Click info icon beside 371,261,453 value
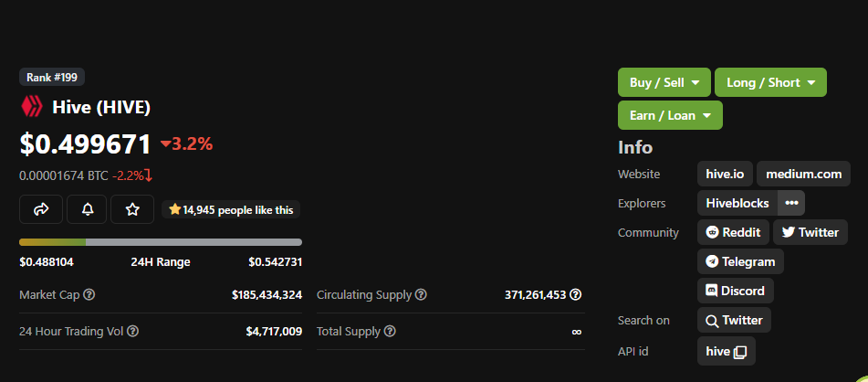 pyautogui.click(x=576, y=294)
